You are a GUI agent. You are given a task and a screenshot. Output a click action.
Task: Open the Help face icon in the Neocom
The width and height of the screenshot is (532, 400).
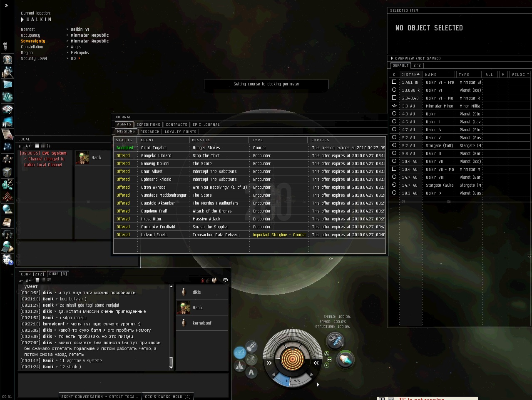point(7,259)
